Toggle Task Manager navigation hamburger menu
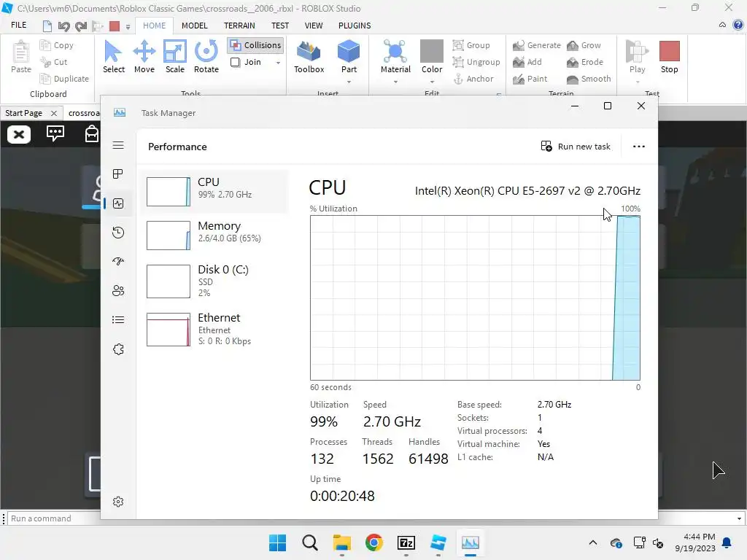 [x=118, y=145]
